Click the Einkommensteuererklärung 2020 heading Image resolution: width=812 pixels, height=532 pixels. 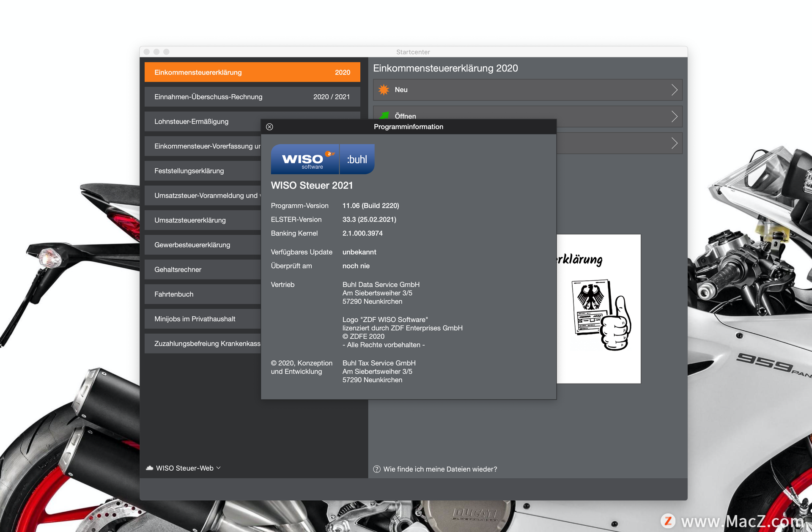445,68
